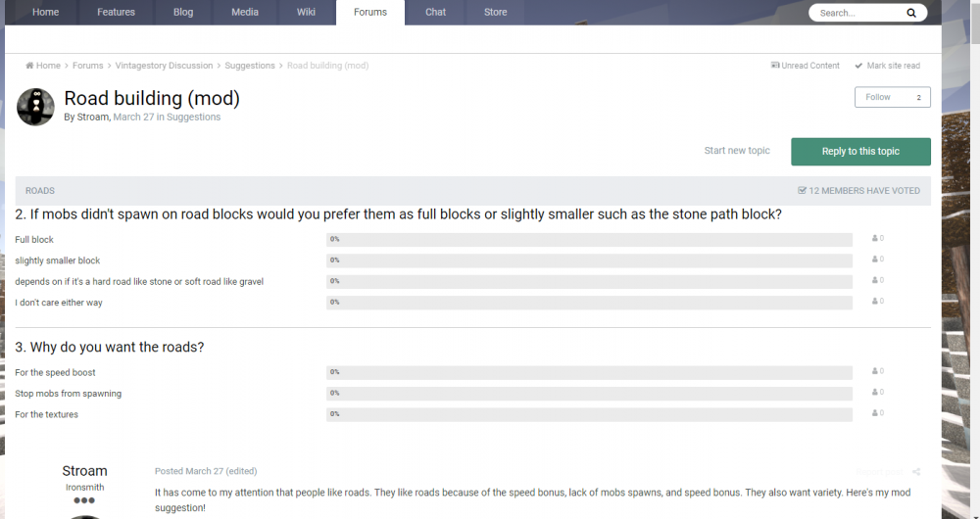Click the Full block result bar
This screenshot has width=980, height=519.
point(589,240)
